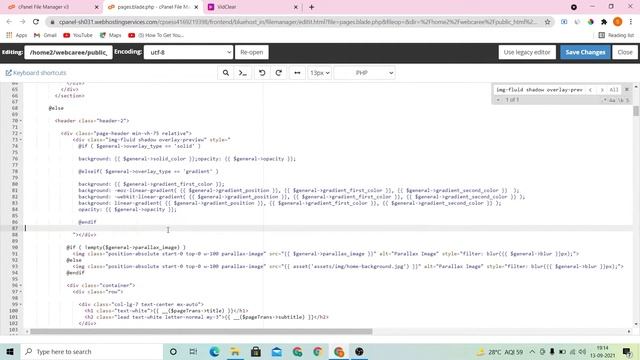Screen dimensions: 640x360
Task: Click the Re-open button
Action: 251,52
